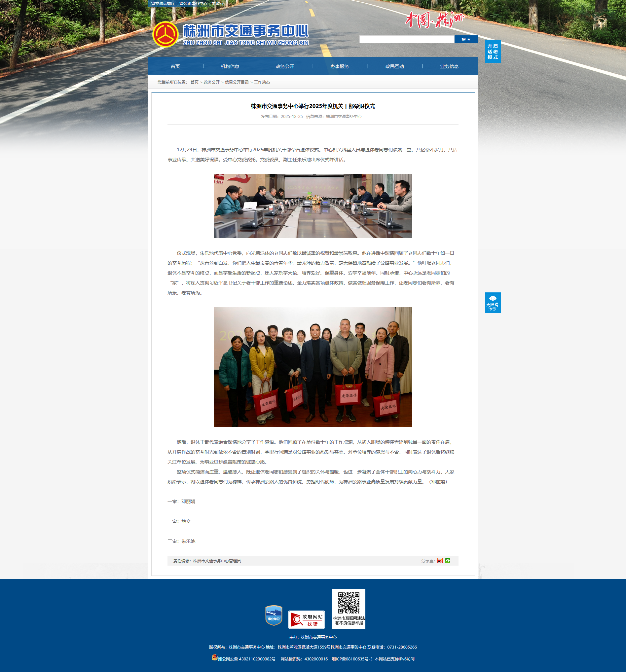Expand the 政民互动 navigation menu
This screenshot has height=672, width=626.
394,67
